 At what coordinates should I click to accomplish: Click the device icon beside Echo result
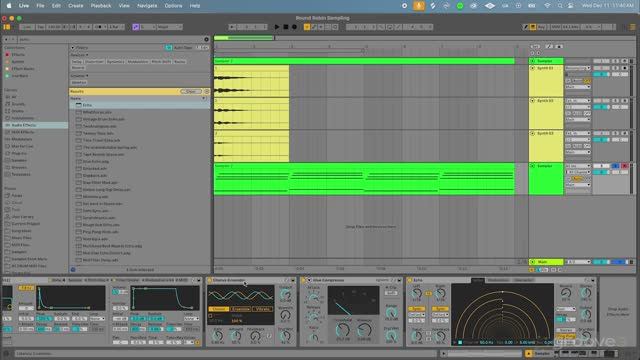click(78, 105)
